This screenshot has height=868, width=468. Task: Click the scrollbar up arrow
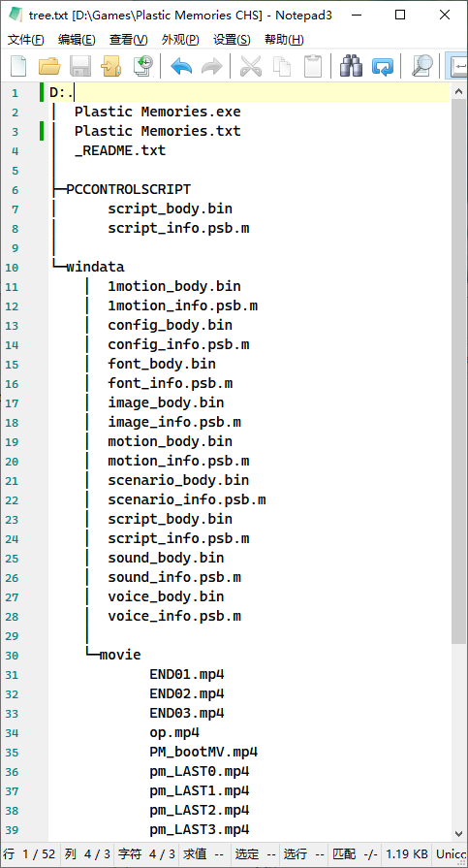(459, 91)
